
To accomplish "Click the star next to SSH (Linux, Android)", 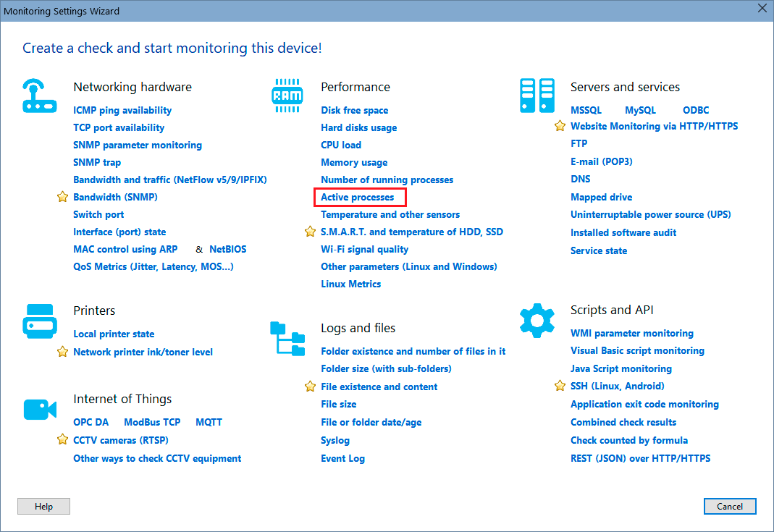I will (560, 386).
